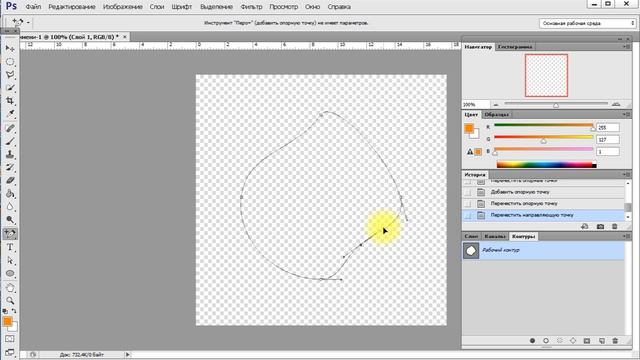Select the Paint Bucket tool
The image size is (640, 360).
coord(10,193)
